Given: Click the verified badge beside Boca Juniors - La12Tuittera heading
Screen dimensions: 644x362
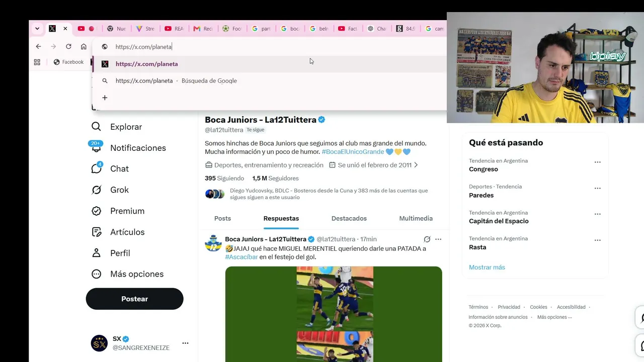Looking at the screenshot, I should coord(321,120).
